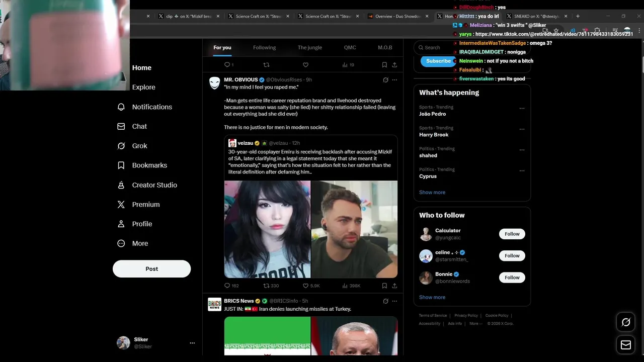The width and height of the screenshot is (644, 362).
Task: Reply icon on the top post with 1 reply
Action: point(228,65)
